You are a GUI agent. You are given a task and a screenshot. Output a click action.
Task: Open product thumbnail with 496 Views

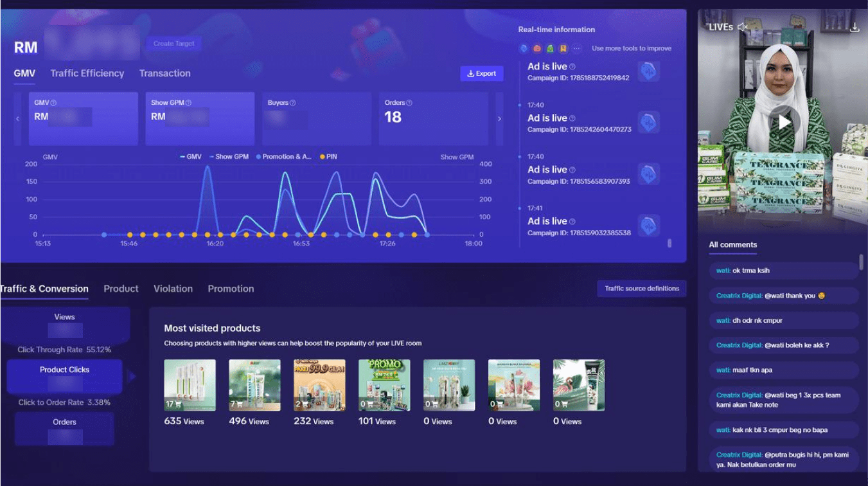(x=254, y=385)
